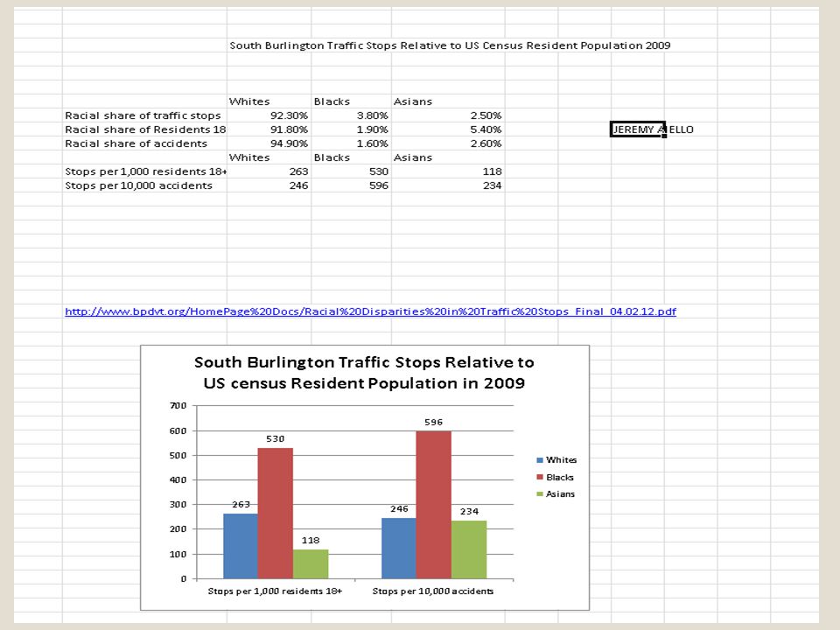
Task: Click the spreadsheet title about South Burlington Traffic Stops
Action: click(x=450, y=45)
